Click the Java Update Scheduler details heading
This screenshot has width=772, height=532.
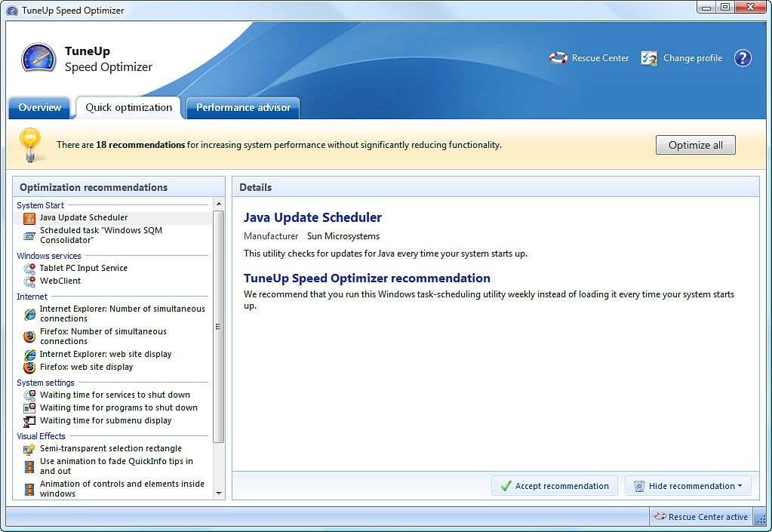(x=312, y=217)
